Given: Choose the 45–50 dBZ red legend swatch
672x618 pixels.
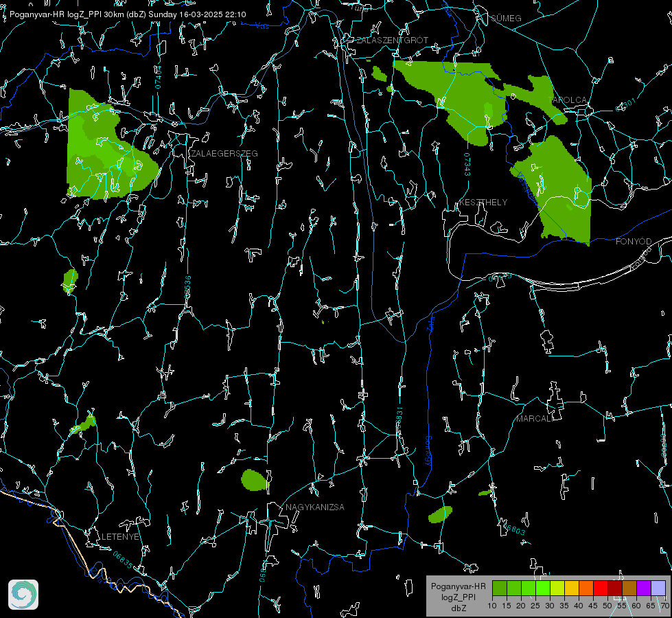Looking at the screenshot, I should click(x=601, y=588).
